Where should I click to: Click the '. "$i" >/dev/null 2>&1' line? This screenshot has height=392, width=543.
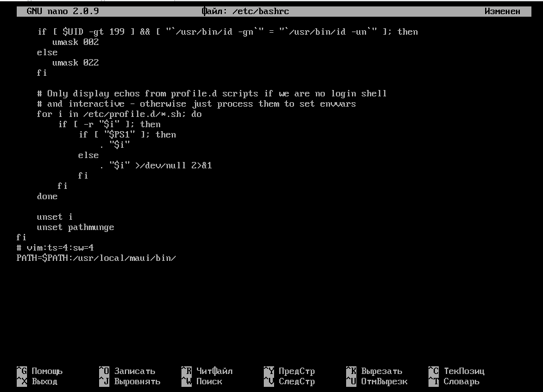click(x=156, y=165)
